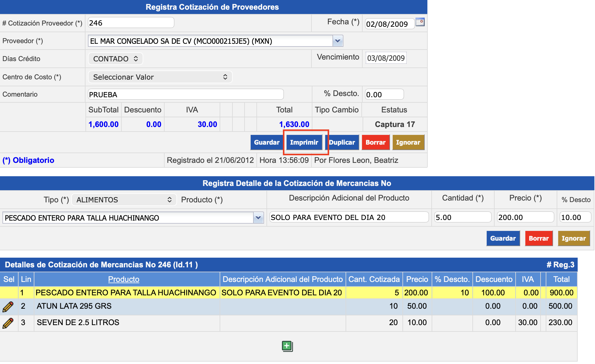595x364 pixels.
Task: Save the detail line with lower Guardar button
Action: 503,238
